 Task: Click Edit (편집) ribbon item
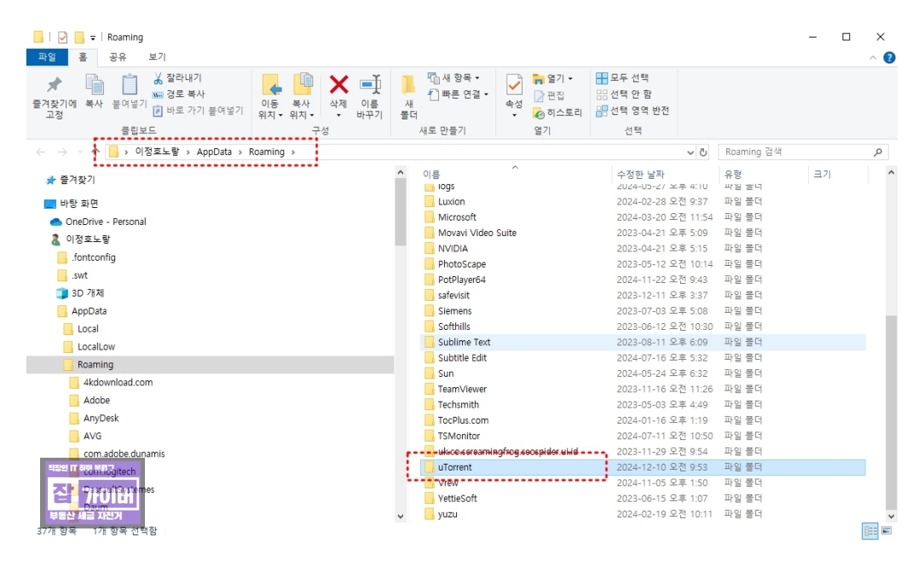[549, 95]
